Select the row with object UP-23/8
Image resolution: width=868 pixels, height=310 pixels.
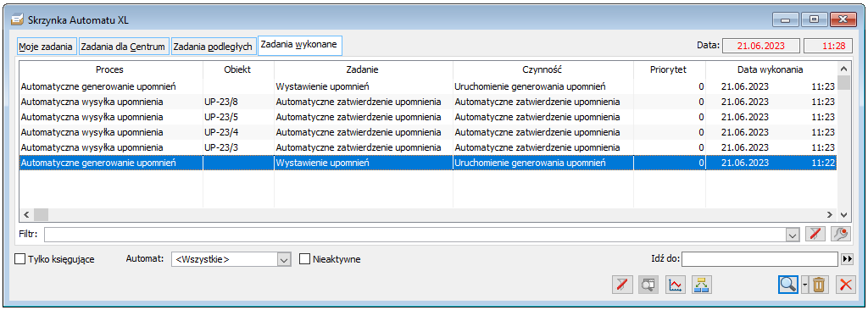point(428,102)
